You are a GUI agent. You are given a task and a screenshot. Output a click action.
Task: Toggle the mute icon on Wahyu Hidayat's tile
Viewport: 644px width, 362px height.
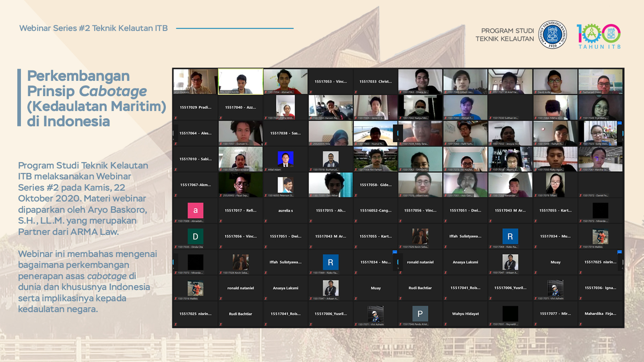[x=446, y=324]
